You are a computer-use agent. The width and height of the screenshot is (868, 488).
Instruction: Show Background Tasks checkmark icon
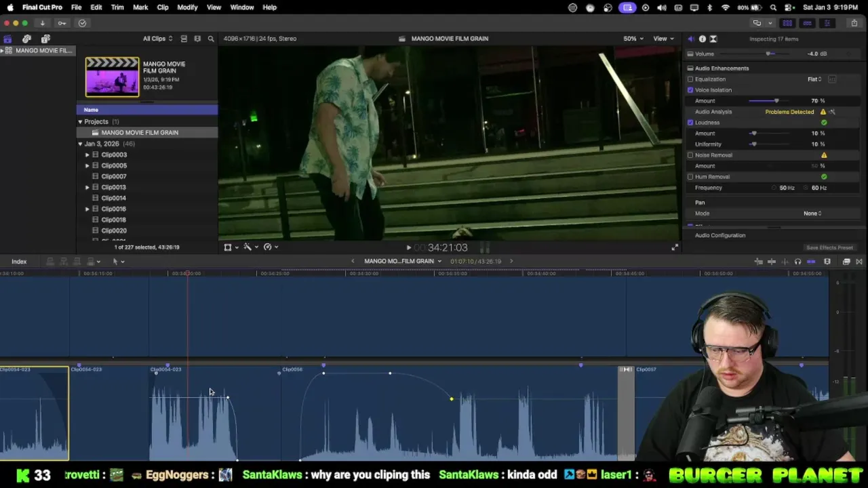click(82, 23)
